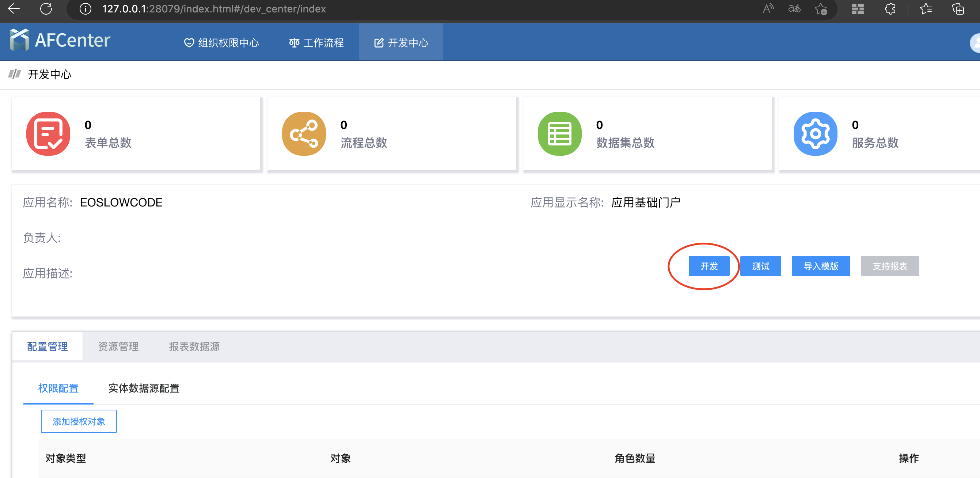Viewport: 980px width, 478px height.
Task: Switch to 报表数据源 tab
Action: coord(194,346)
